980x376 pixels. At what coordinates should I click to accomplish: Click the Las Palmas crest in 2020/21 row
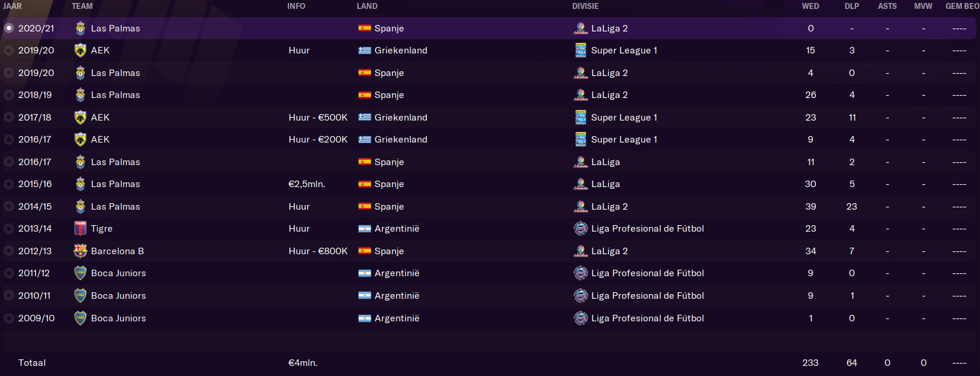80,28
